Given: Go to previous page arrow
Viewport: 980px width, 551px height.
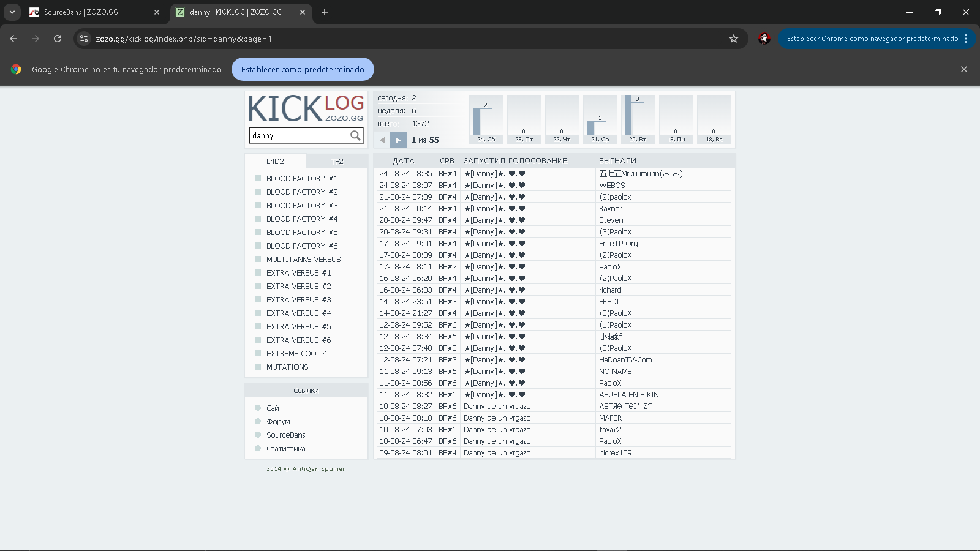Looking at the screenshot, I should click(x=382, y=140).
